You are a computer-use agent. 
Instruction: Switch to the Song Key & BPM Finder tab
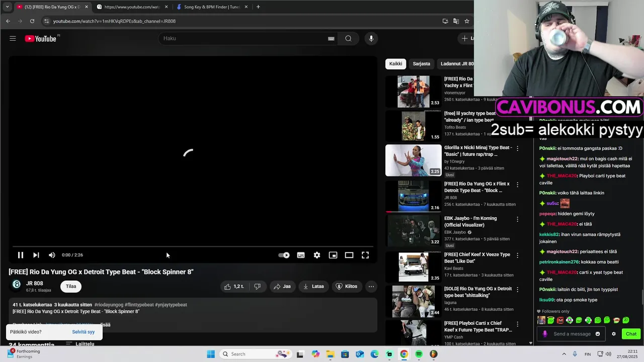(212, 7)
